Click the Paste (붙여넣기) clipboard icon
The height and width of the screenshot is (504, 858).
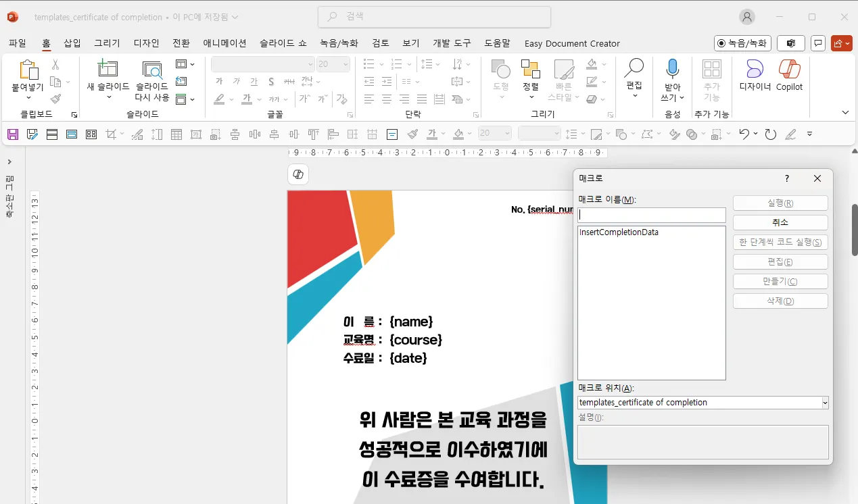(x=28, y=70)
